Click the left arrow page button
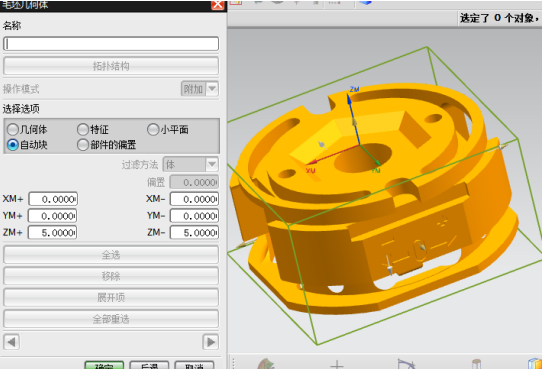Viewport: 543px width, 369px height. [11, 342]
